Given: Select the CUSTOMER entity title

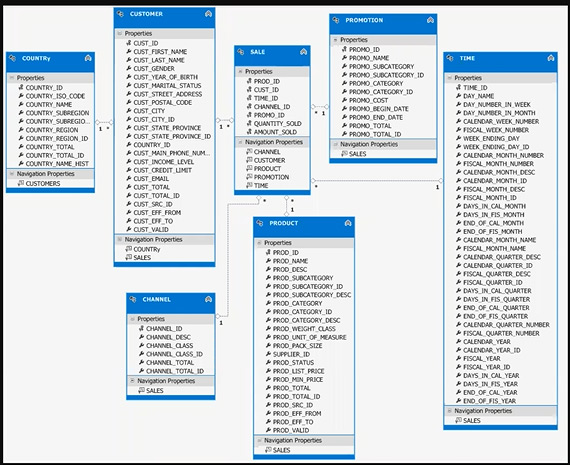Looking at the screenshot, I should pos(146,14).
